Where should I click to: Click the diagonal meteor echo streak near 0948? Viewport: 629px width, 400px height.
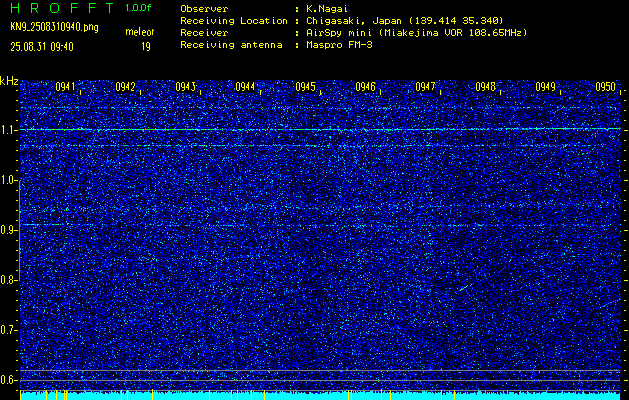click(465, 288)
